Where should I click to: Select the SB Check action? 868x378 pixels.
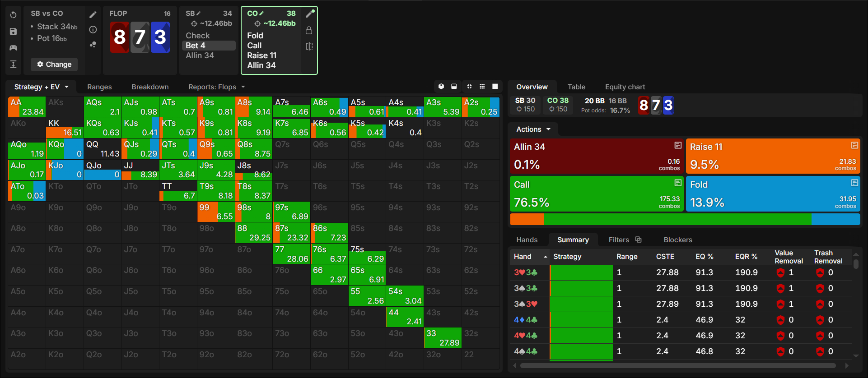pos(198,36)
